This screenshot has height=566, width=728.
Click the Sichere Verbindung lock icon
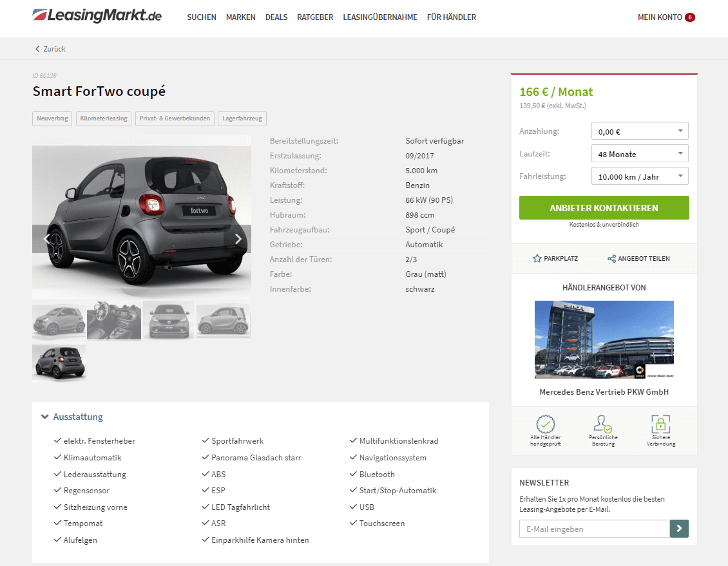click(661, 424)
